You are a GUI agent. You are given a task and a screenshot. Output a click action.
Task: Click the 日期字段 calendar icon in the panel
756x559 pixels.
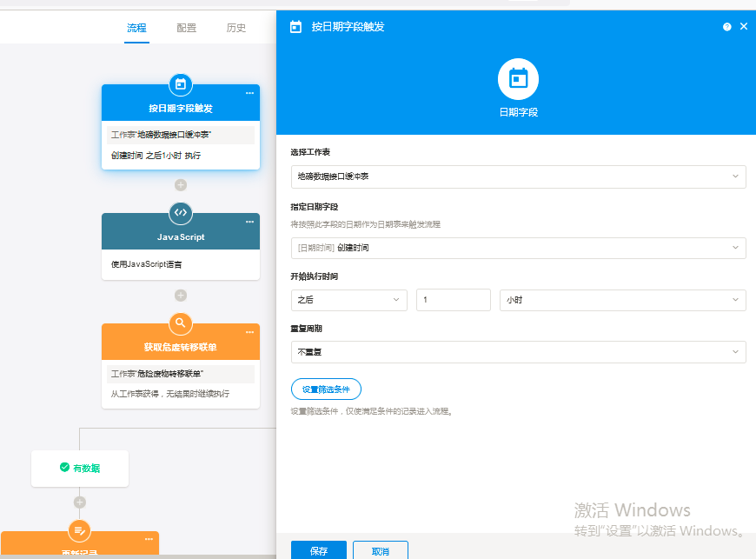518,77
